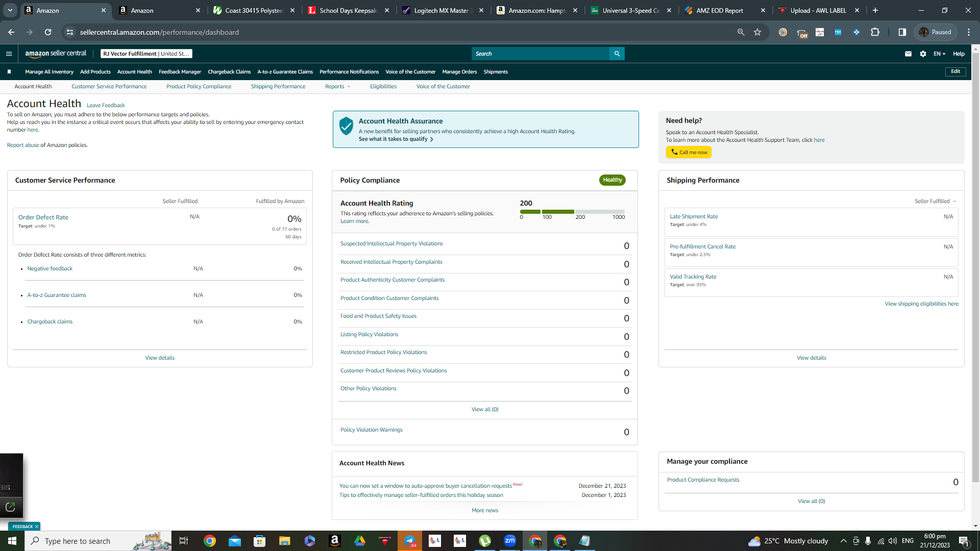Viewport: 980px width, 551px height.
Task: Open the Task View icon on the taskbar
Action: (x=184, y=541)
